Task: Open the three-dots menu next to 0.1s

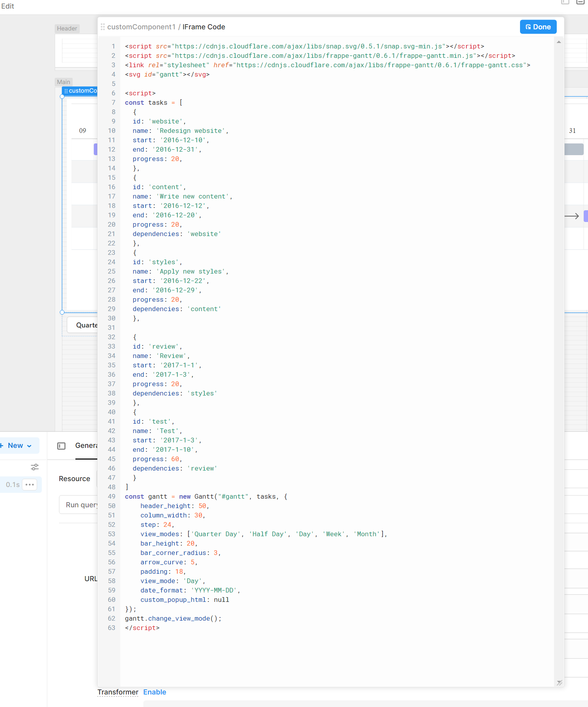Action: [30, 485]
